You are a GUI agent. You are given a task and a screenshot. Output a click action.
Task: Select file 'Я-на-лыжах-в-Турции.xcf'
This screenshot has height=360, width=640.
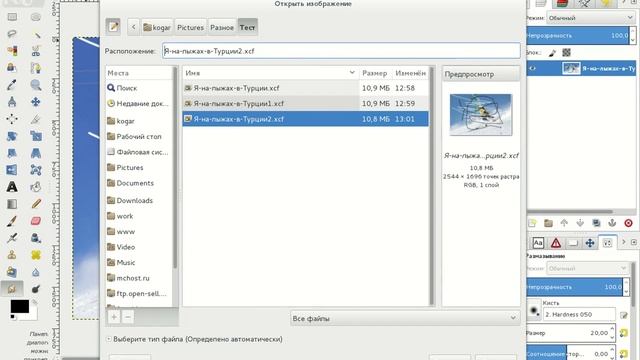coord(305,88)
